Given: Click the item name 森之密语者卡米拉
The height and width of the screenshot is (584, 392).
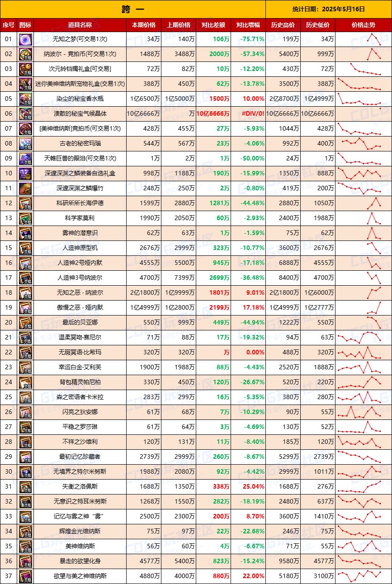Looking at the screenshot, I should (x=79, y=397).
